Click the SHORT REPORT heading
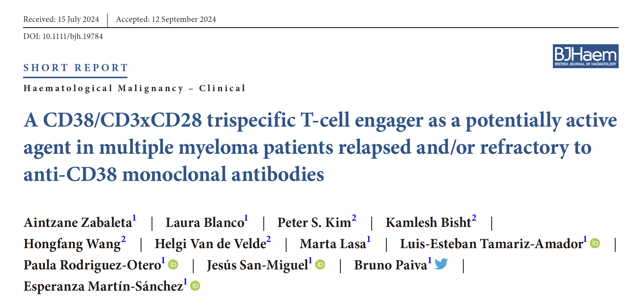Viewport: 644px width, 298px height. [75, 68]
